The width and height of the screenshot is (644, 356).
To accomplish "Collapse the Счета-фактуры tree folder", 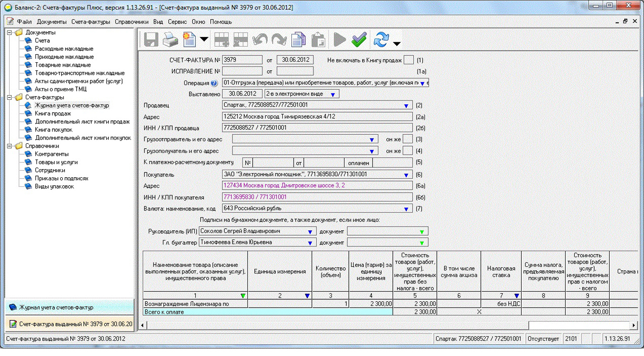I will [10, 97].
